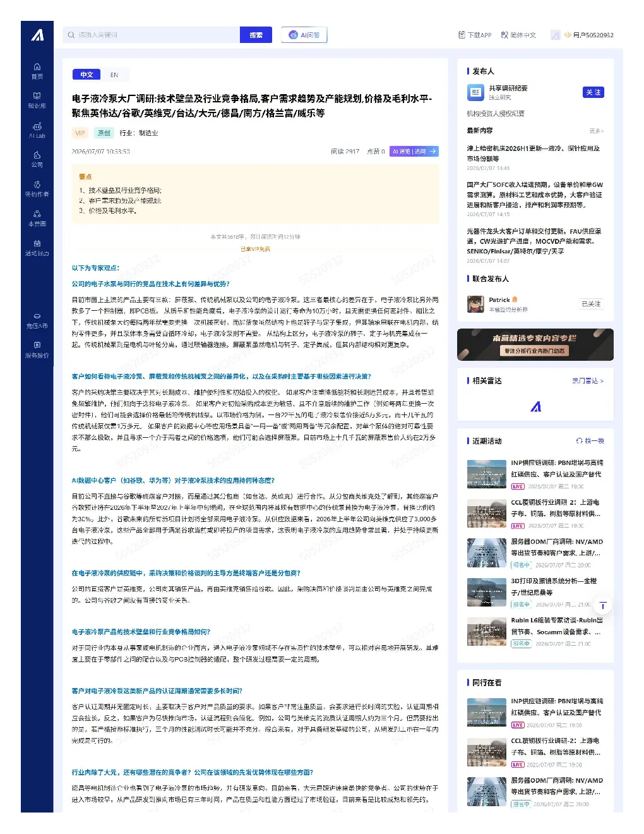Open the AI问答 button
The height and width of the screenshot is (834, 644).
(x=304, y=35)
